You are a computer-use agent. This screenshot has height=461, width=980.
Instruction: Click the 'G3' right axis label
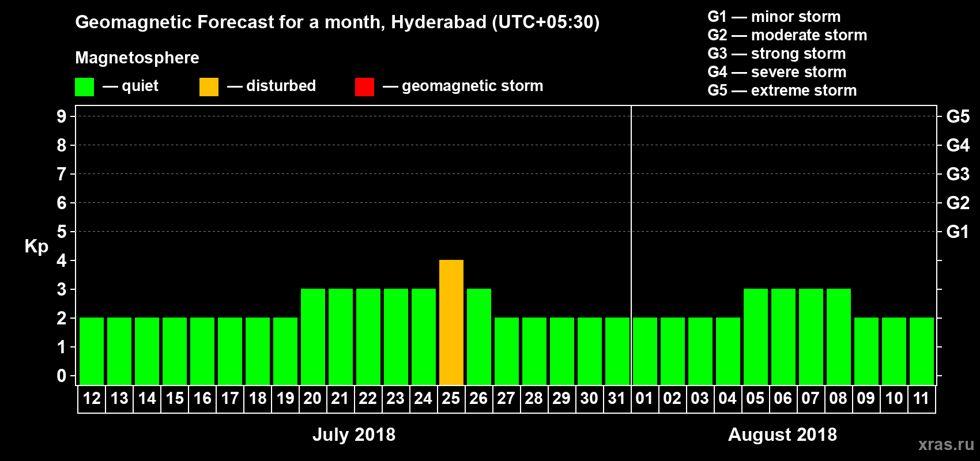pos(958,174)
